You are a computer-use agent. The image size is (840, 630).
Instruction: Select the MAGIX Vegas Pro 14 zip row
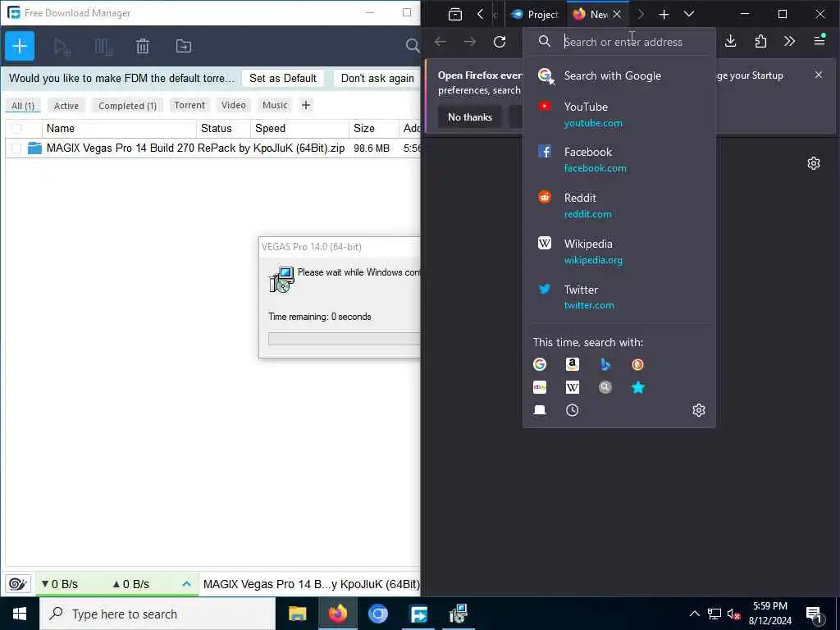point(213,148)
